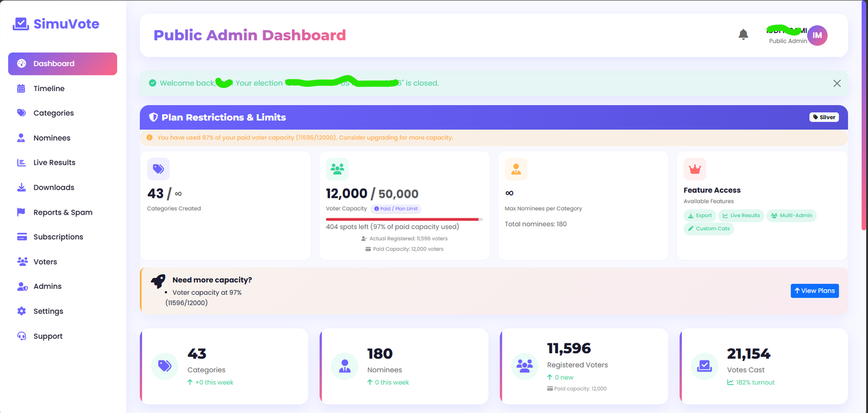Viewport: 868px width, 413px height.
Task: Click the Paid / Plan Limit badge
Action: (x=396, y=209)
